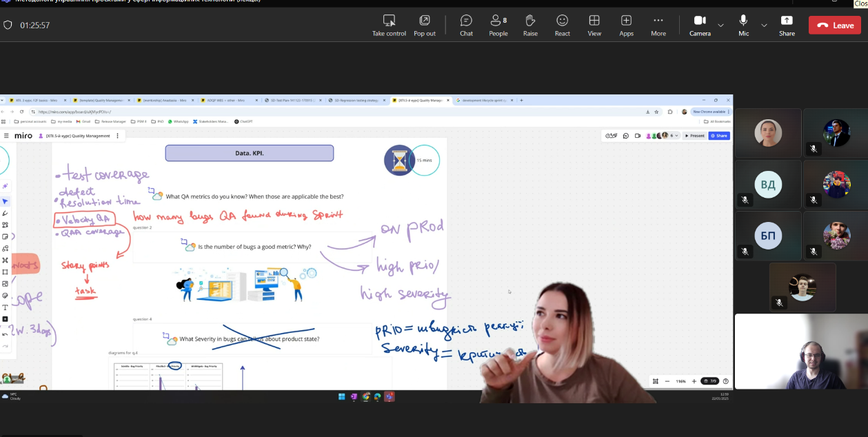Open the React emoji options
The height and width of the screenshot is (437, 868).
(563, 25)
